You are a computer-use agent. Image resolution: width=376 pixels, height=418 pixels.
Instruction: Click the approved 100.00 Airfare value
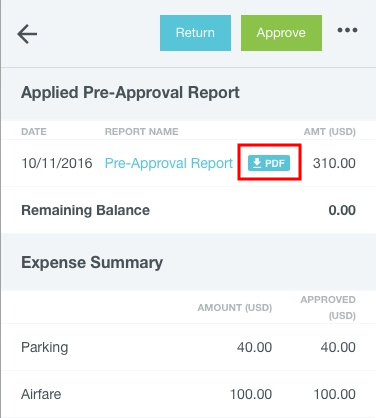(x=335, y=394)
